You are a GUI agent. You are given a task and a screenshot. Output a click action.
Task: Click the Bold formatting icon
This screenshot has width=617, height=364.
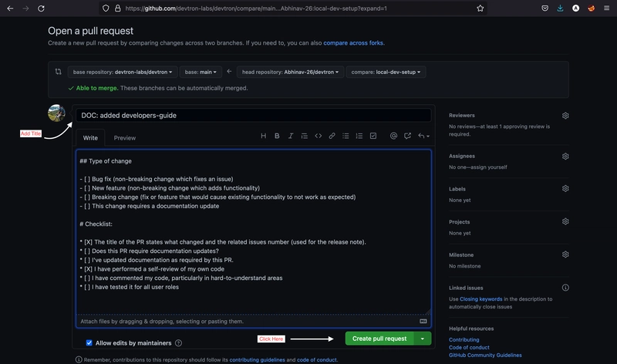coord(277,136)
